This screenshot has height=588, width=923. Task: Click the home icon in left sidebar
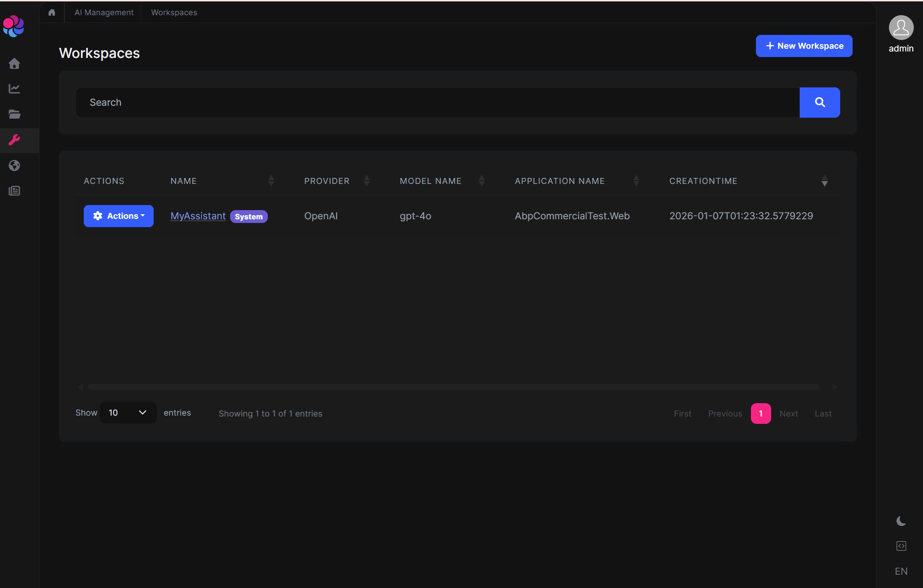14,63
